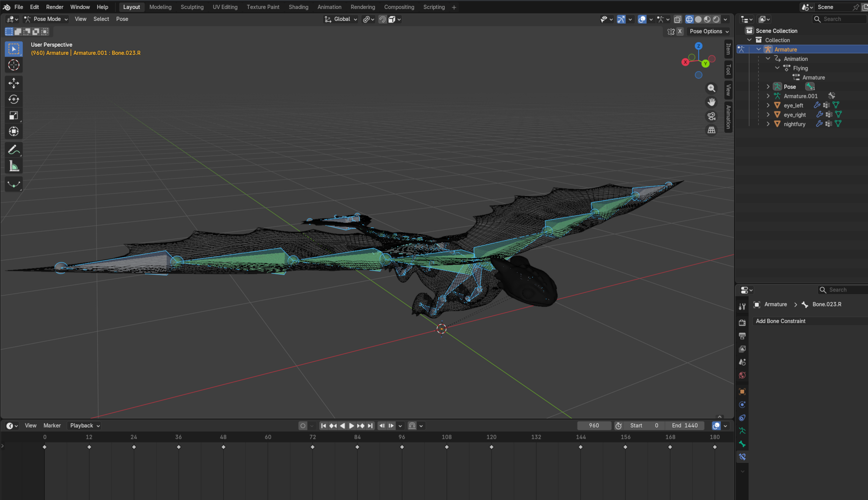This screenshot has width=868, height=500.
Task: Jump to next keyframe
Action: pos(360,426)
